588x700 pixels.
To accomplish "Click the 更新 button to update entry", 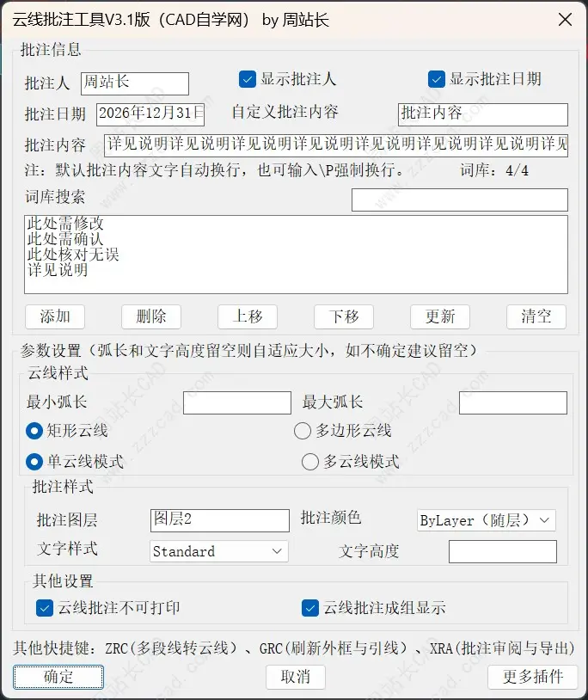I will (439, 316).
